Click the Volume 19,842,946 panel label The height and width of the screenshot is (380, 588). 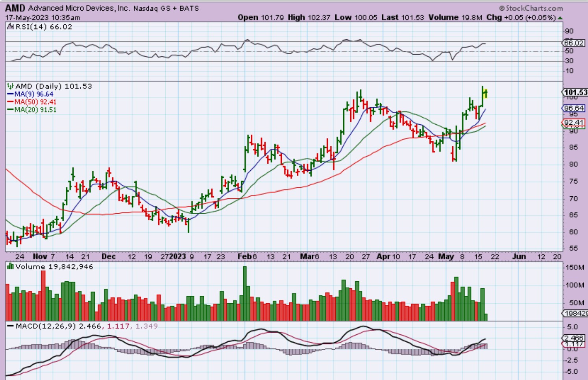point(54,267)
